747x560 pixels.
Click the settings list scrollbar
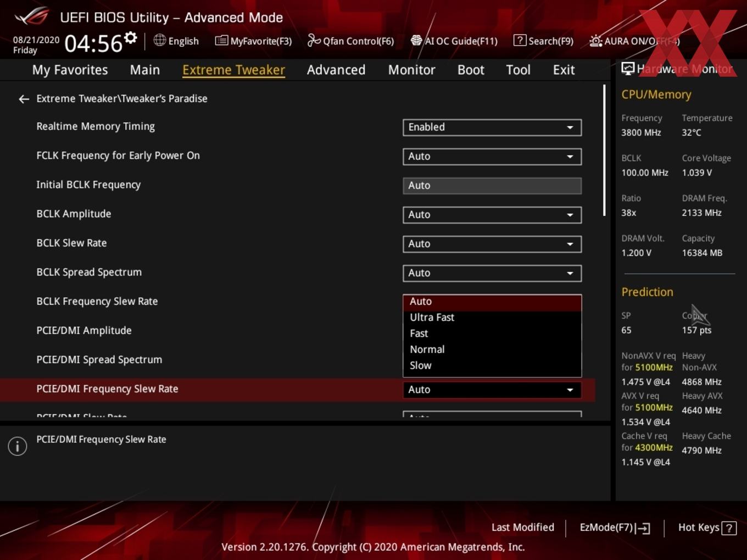(604, 150)
